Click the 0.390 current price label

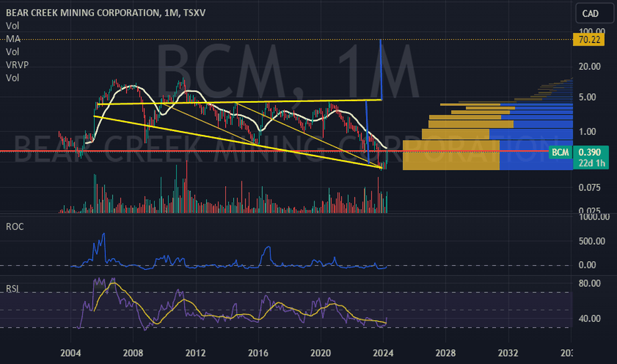[x=591, y=152]
